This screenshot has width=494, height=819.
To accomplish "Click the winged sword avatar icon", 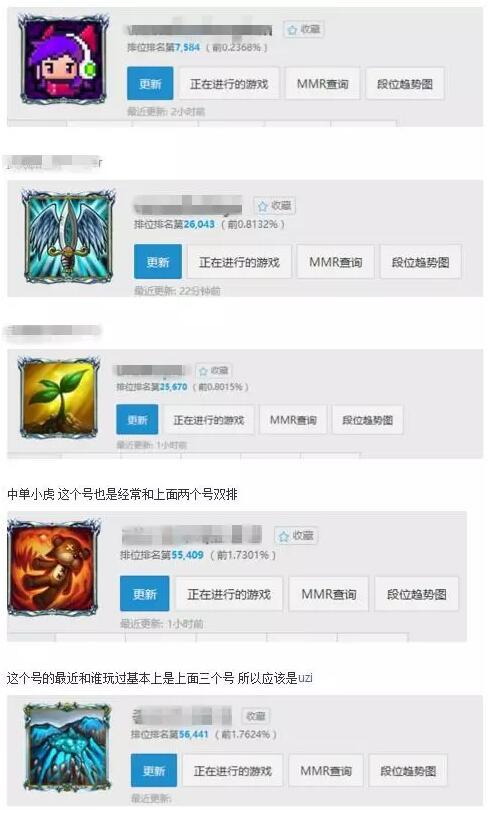I will (69, 237).
